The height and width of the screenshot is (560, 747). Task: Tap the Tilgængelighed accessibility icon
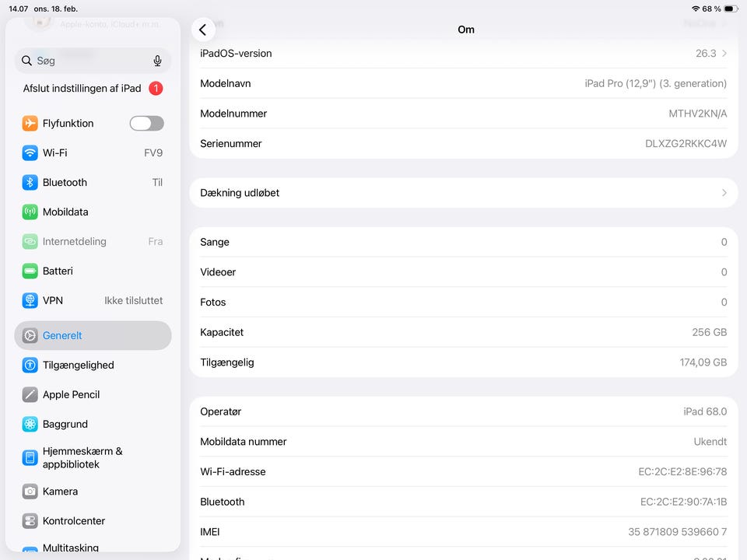[30, 366]
